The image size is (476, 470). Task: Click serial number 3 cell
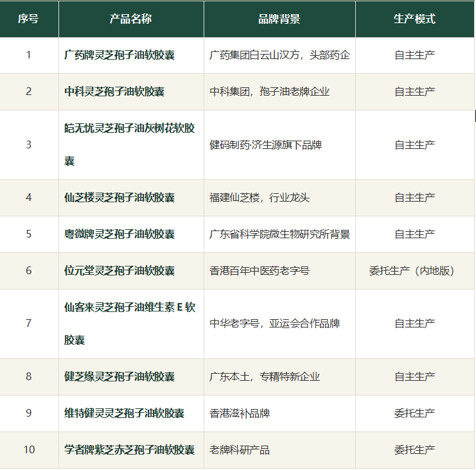(x=28, y=144)
